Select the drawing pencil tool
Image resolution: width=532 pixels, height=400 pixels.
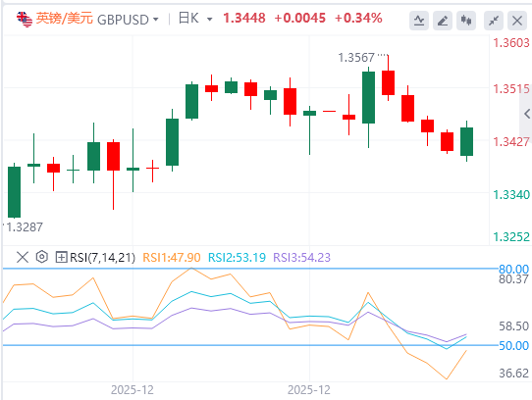pos(443,21)
